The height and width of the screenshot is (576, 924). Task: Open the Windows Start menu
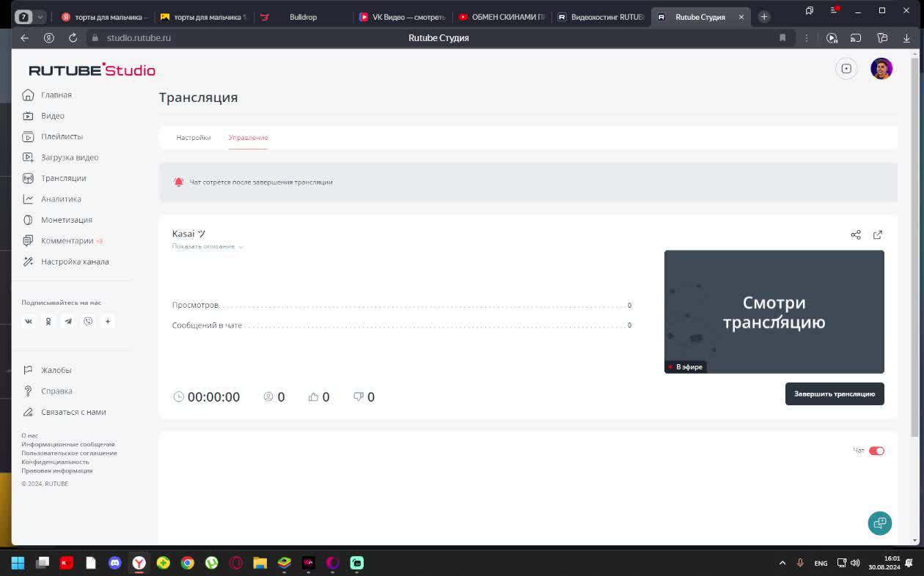(18, 563)
